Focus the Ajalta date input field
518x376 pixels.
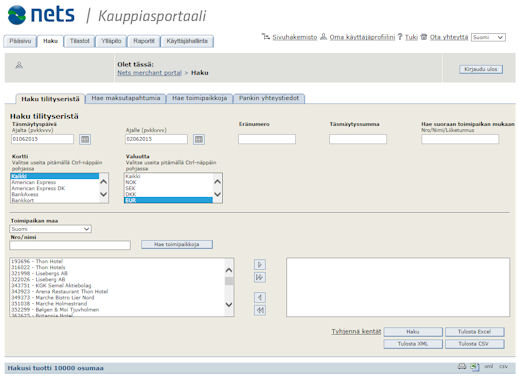click(x=42, y=139)
